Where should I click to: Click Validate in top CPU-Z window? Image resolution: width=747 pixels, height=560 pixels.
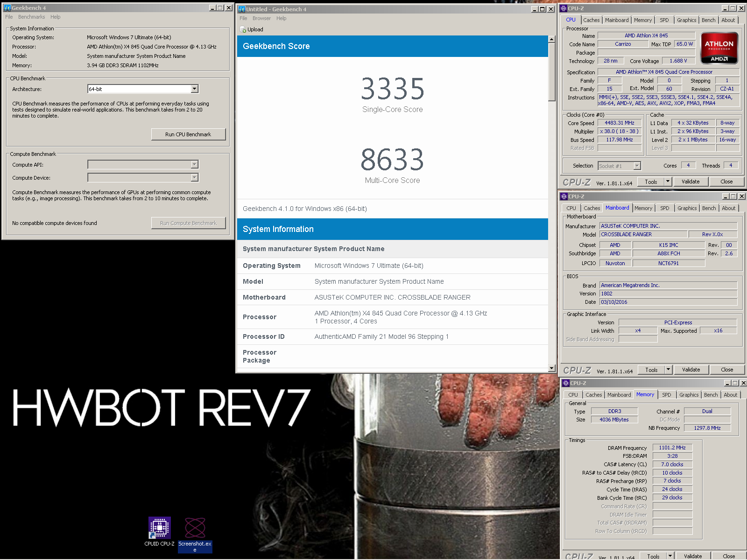coord(691,182)
